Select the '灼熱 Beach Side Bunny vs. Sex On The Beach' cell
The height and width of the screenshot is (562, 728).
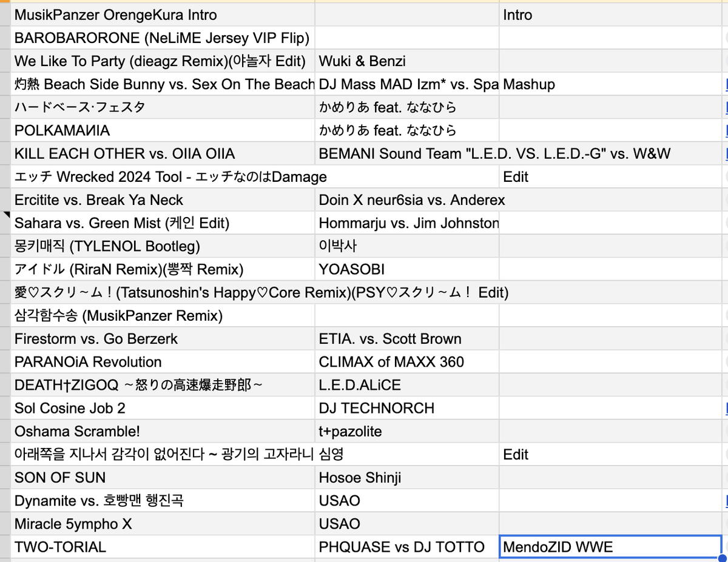pyautogui.click(x=163, y=84)
